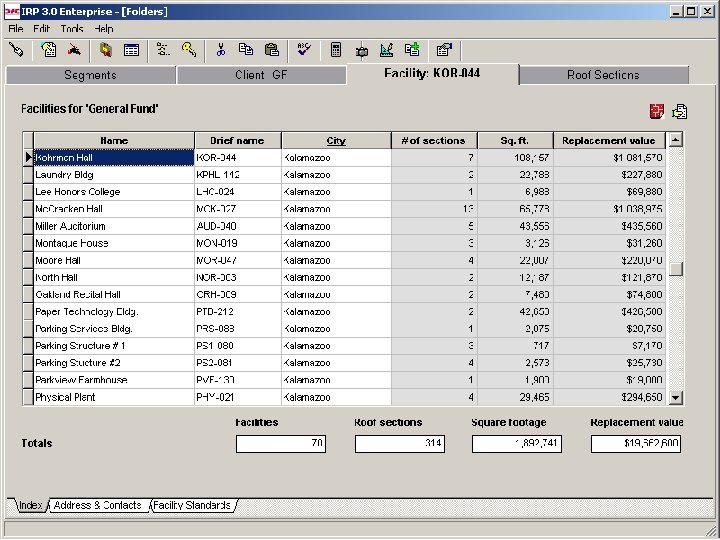720x540 pixels.
Task: Click row selector beside Moore Hall
Action: pos(28,260)
